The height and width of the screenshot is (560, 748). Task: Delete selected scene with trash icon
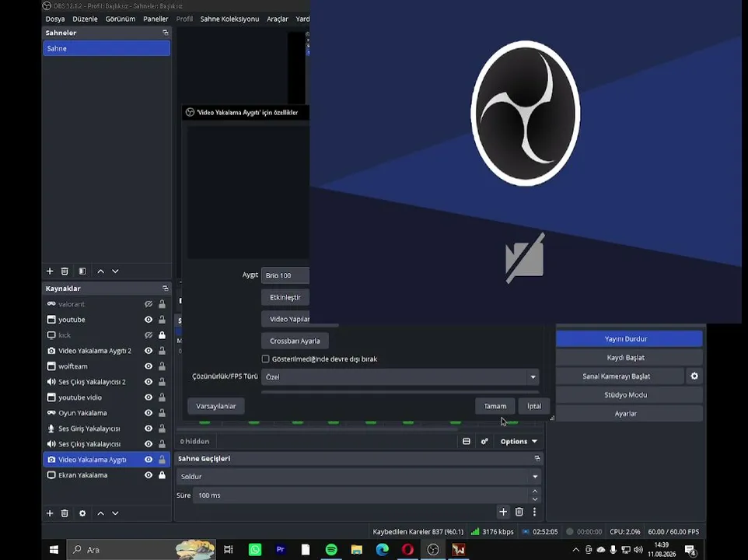65,271
